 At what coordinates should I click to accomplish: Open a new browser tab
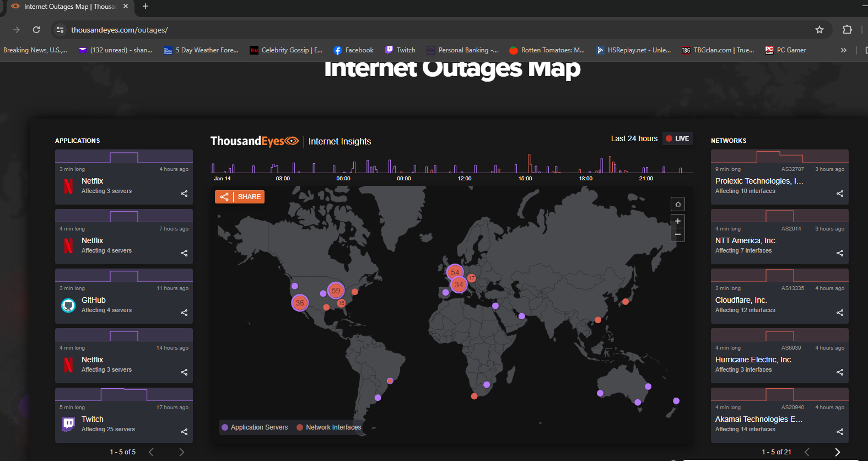[145, 7]
